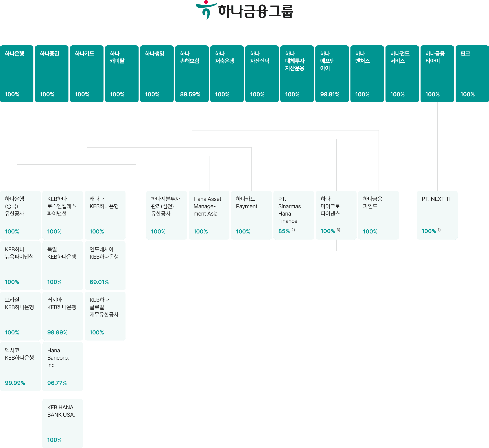
Task: Open the KEB HANA BANK USA card
Action: pyautogui.click(x=63, y=423)
